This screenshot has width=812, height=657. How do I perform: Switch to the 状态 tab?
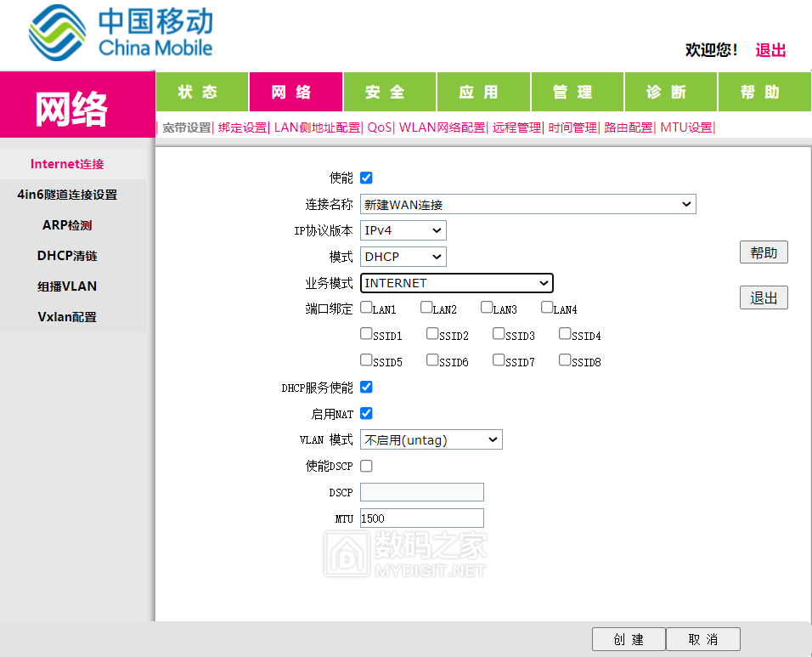click(x=202, y=92)
